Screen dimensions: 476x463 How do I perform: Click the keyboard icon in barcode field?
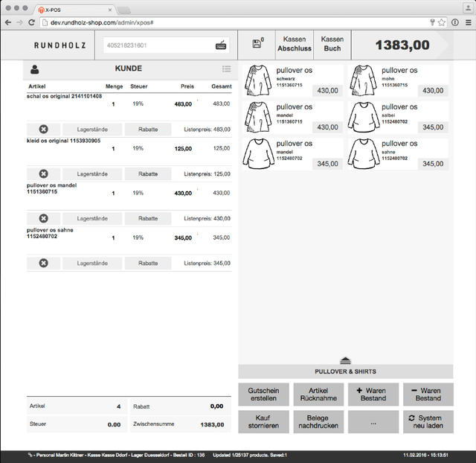pos(221,45)
